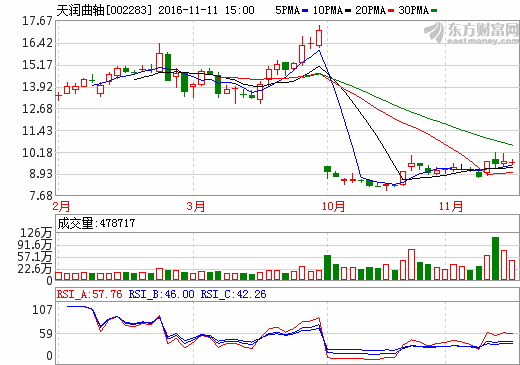Click the 107 RSI axis label
This screenshot has width=520, height=365.
pyautogui.click(x=42, y=310)
